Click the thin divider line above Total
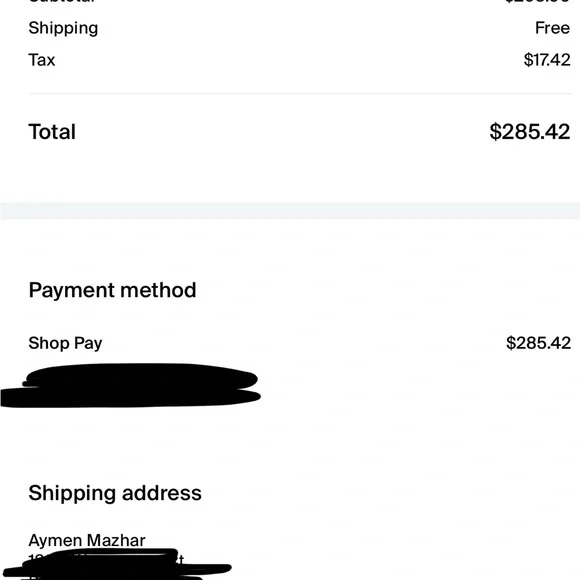 click(300, 94)
